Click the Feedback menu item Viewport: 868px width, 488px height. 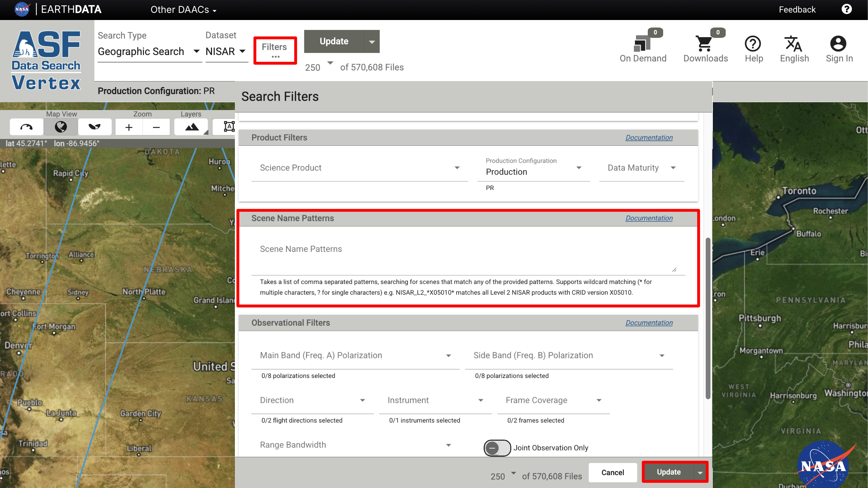click(x=797, y=10)
